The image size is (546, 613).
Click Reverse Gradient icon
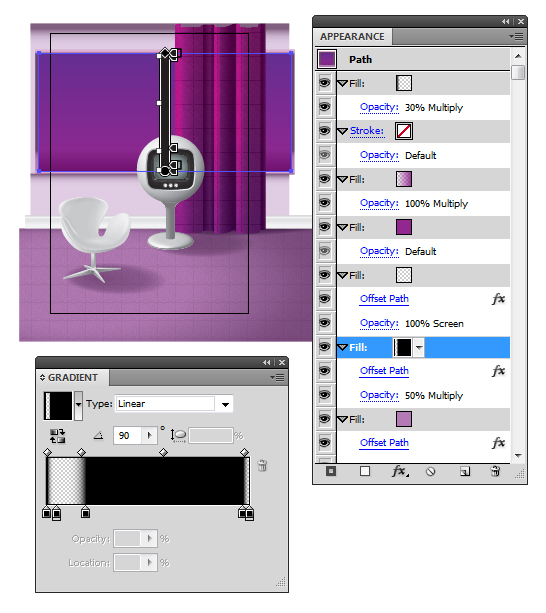[57, 436]
